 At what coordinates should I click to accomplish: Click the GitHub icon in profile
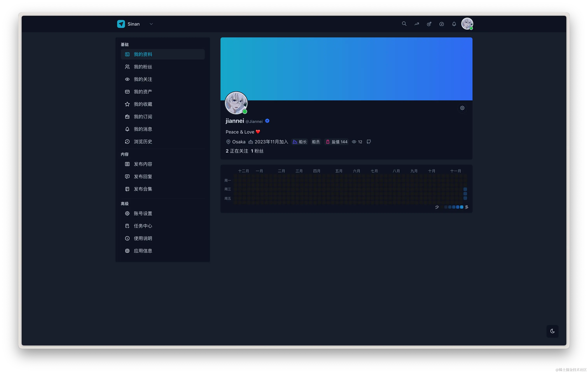click(369, 142)
